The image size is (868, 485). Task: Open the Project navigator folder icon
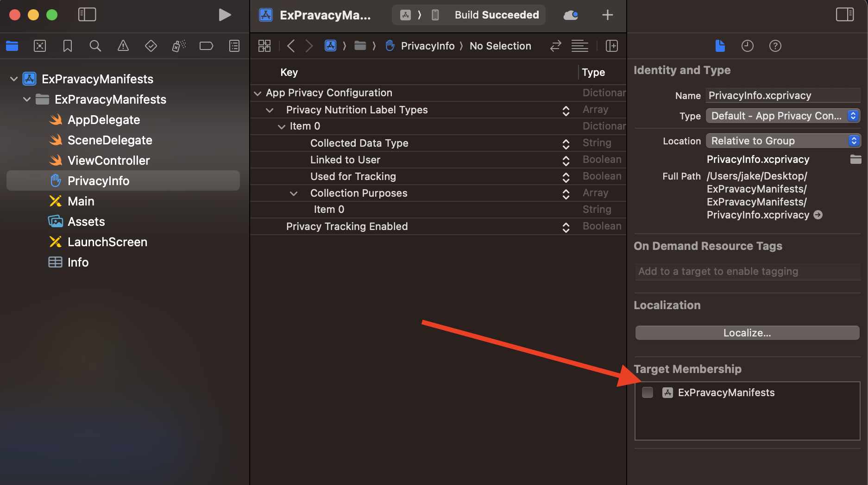click(12, 46)
